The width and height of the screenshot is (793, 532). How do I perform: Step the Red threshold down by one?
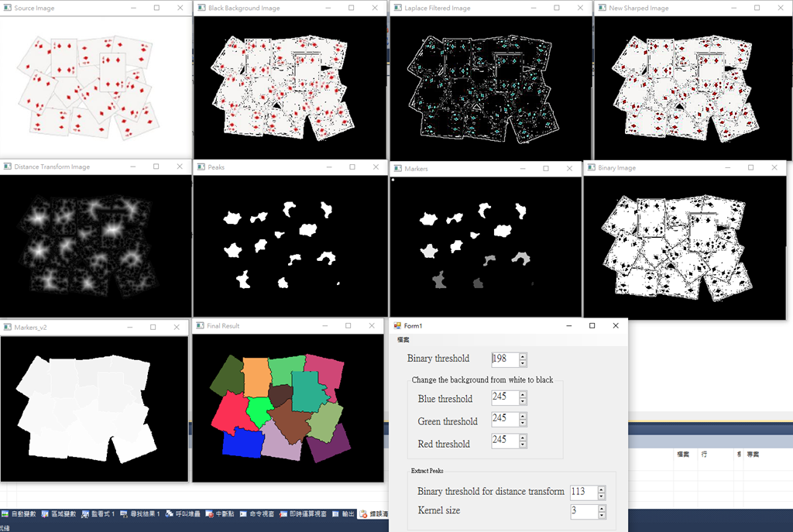523,445
